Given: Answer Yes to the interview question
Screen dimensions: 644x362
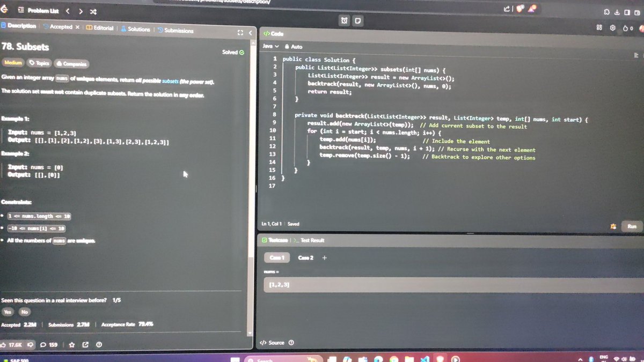Looking at the screenshot, I should 7,312.
